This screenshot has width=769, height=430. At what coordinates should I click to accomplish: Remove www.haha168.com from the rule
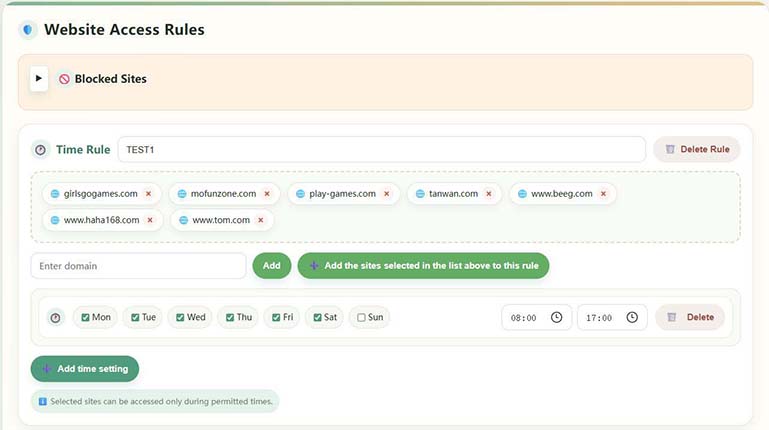pyautogui.click(x=150, y=220)
